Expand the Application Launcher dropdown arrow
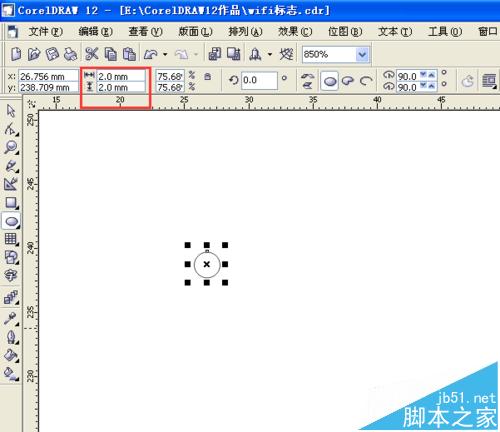The height and width of the screenshot is (432, 500). click(x=270, y=54)
